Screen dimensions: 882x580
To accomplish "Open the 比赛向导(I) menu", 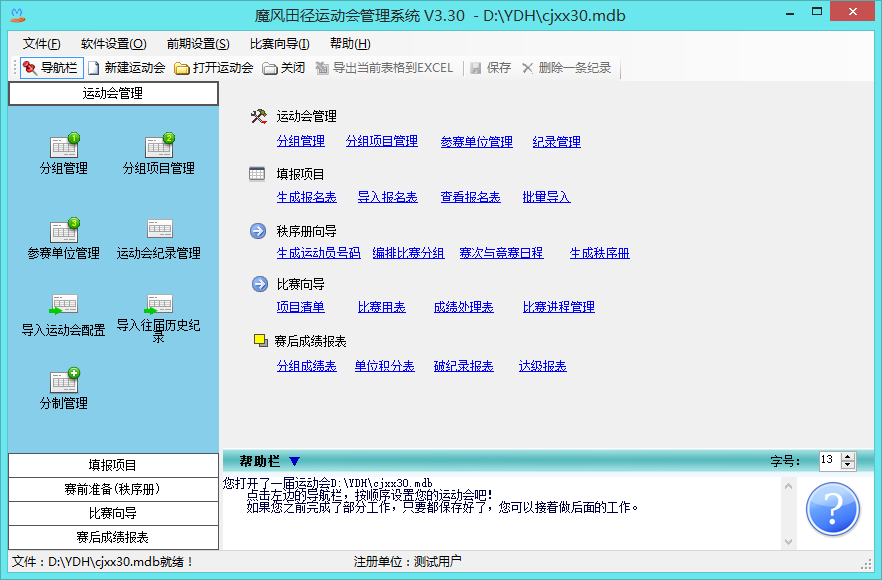I will point(279,44).
